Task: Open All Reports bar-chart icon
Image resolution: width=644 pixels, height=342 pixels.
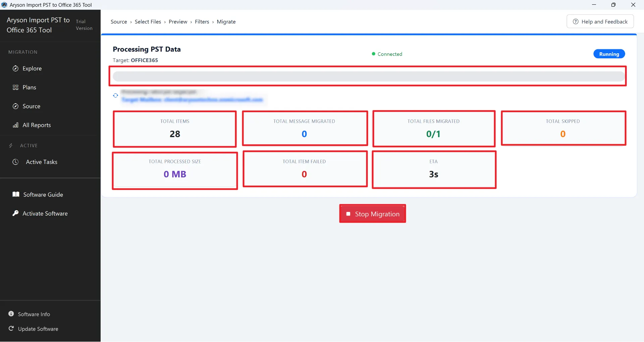Action: pyautogui.click(x=15, y=125)
